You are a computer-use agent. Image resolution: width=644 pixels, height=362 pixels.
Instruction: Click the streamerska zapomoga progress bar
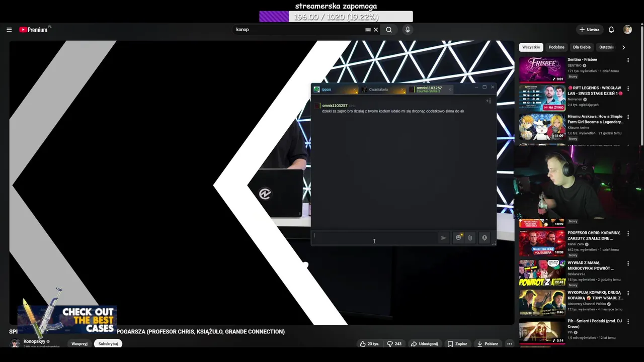(336, 17)
